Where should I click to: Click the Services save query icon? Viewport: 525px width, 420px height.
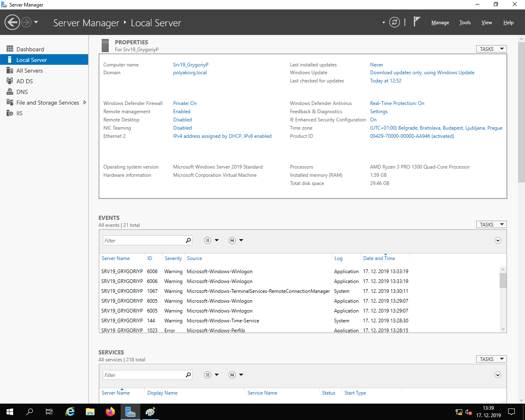[232, 375]
